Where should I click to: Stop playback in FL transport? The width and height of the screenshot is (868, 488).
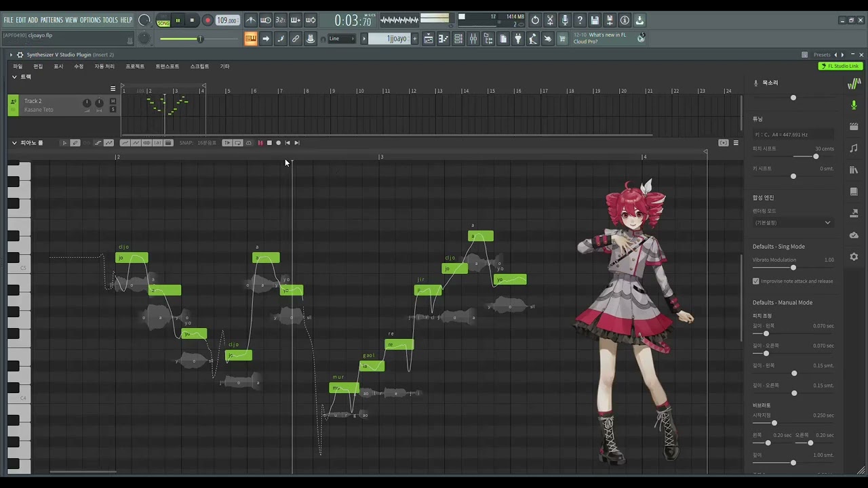point(192,20)
